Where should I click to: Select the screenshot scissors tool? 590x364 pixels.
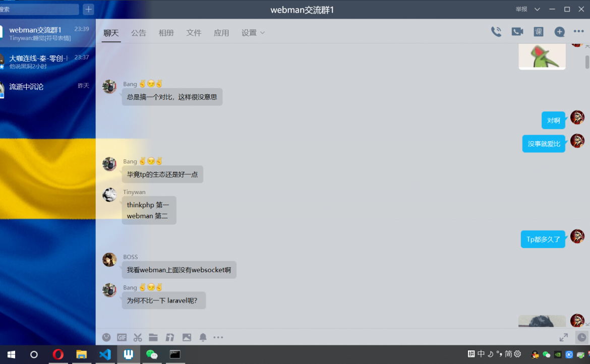pos(138,337)
